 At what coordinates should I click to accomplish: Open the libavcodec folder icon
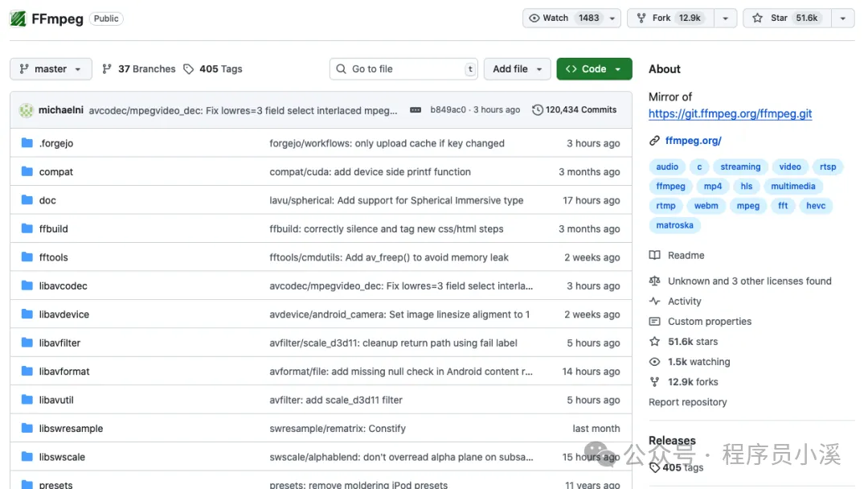coord(27,286)
